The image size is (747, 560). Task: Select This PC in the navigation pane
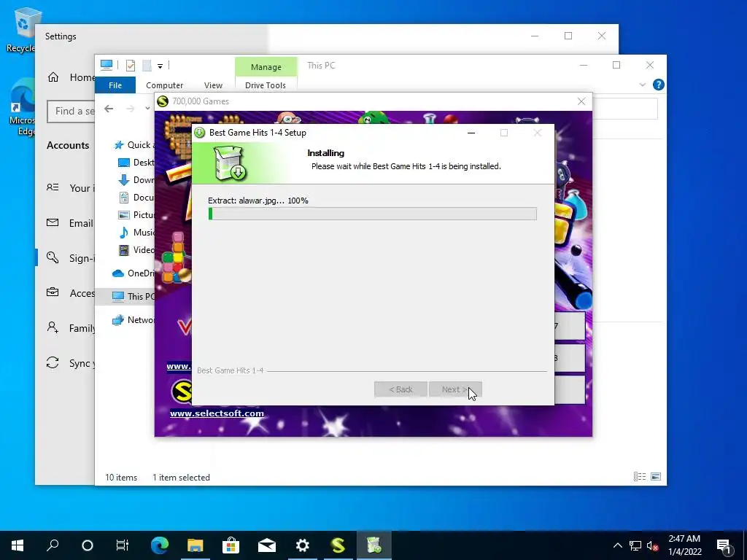tap(125, 296)
